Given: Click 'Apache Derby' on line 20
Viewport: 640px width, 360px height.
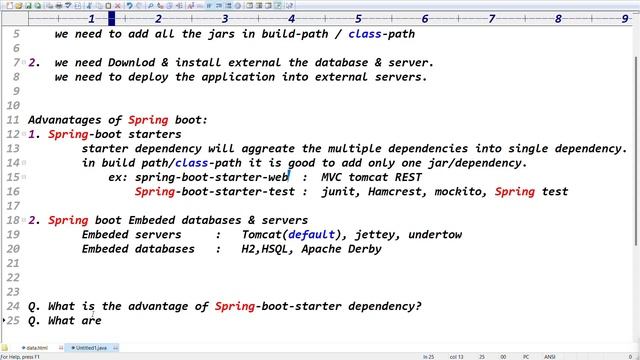Looking at the screenshot, I should tap(341, 249).
